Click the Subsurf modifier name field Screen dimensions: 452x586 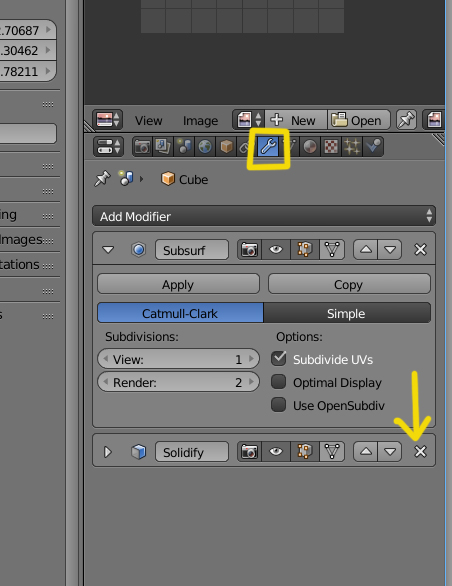point(192,250)
